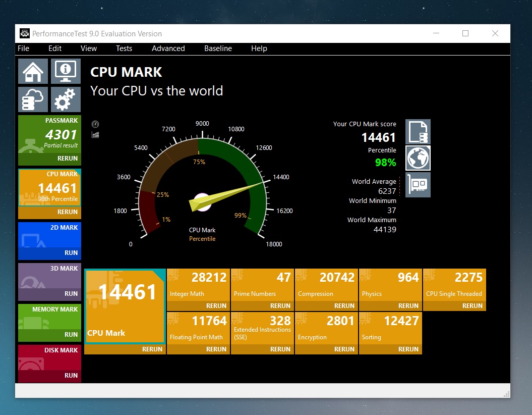The width and height of the screenshot is (532, 415).
Task: Rerun the CPU Mark sidebar test
Action: [x=49, y=212]
